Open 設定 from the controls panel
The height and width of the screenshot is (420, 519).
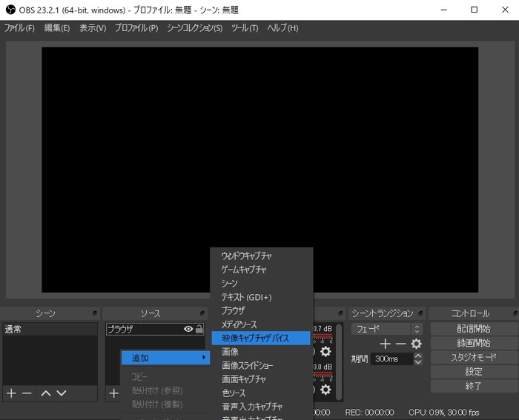pyautogui.click(x=474, y=372)
